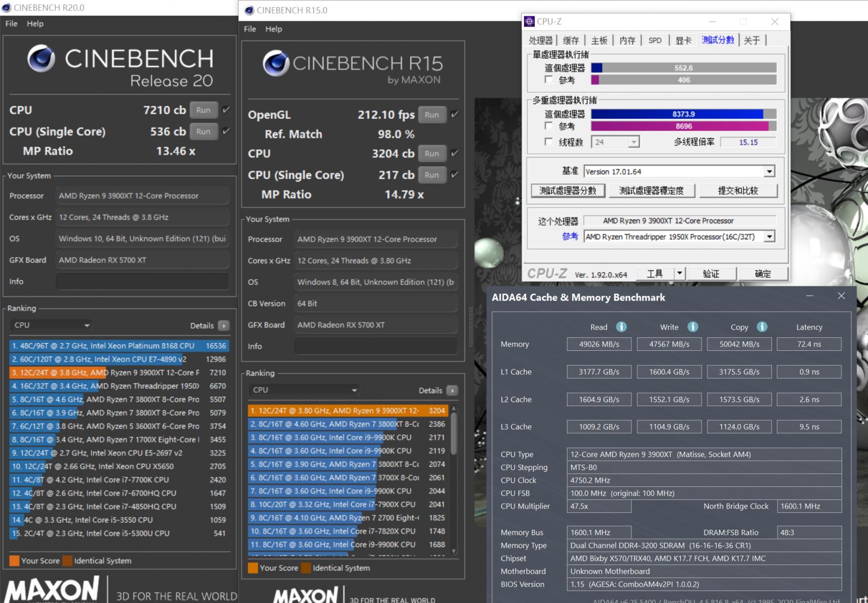The image size is (868, 603).
Task: Open File menu in Cinebench R15
Action: coord(250,29)
